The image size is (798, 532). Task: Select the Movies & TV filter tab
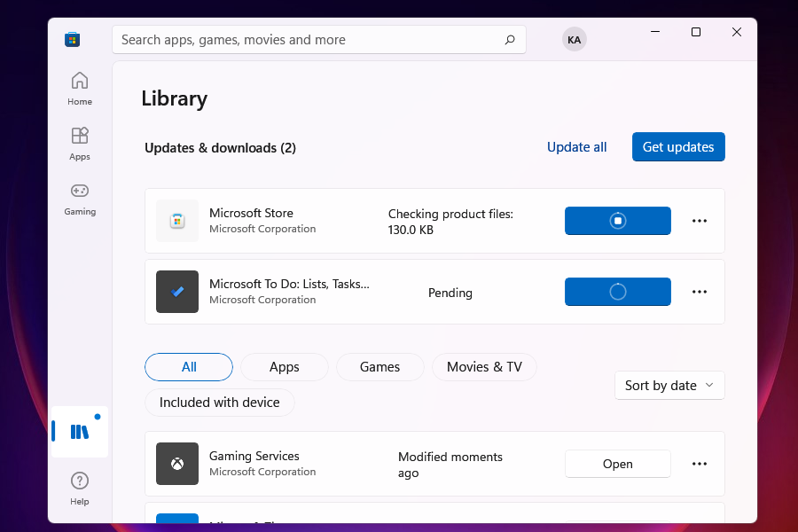pyautogui.click(x=484, y=367)
